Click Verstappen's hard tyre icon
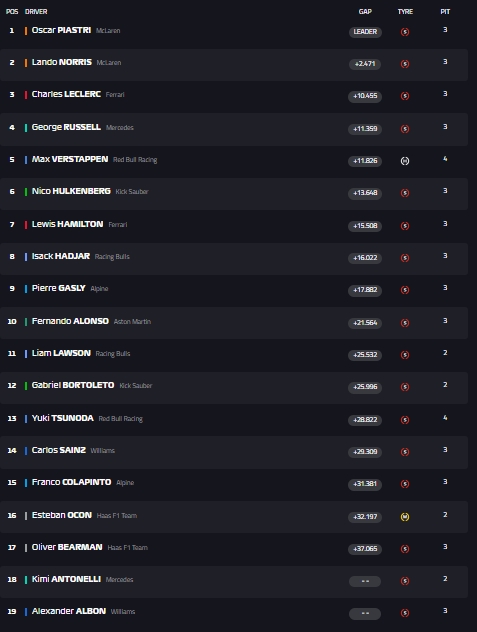The image size is (477, 632). [405, 161]
